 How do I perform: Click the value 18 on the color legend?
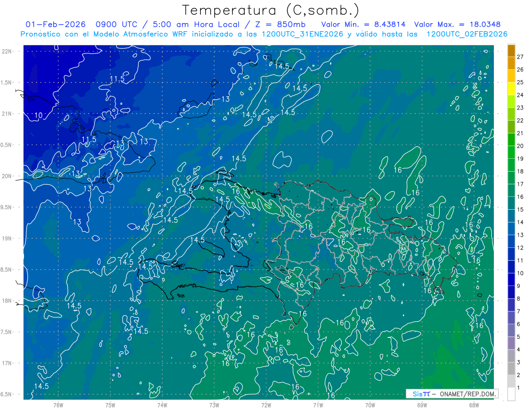click(520, 171)
